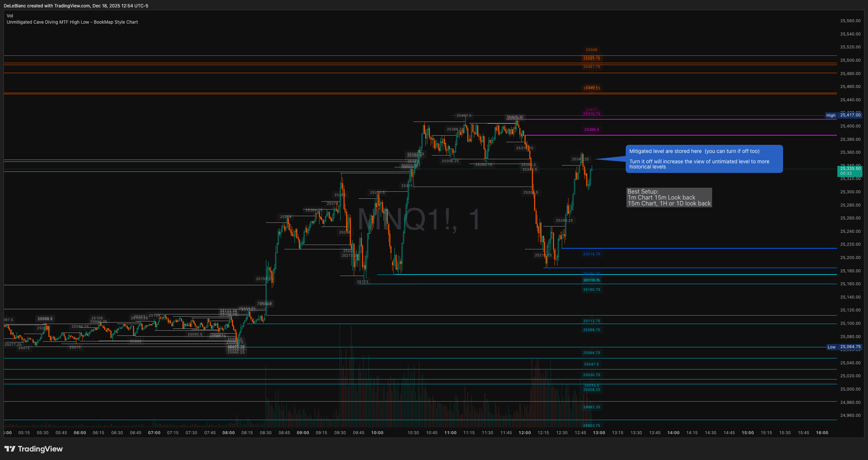Click the 00:32 countdown under current price
This screenshot has width=868, height=460.
coord(846,173)
